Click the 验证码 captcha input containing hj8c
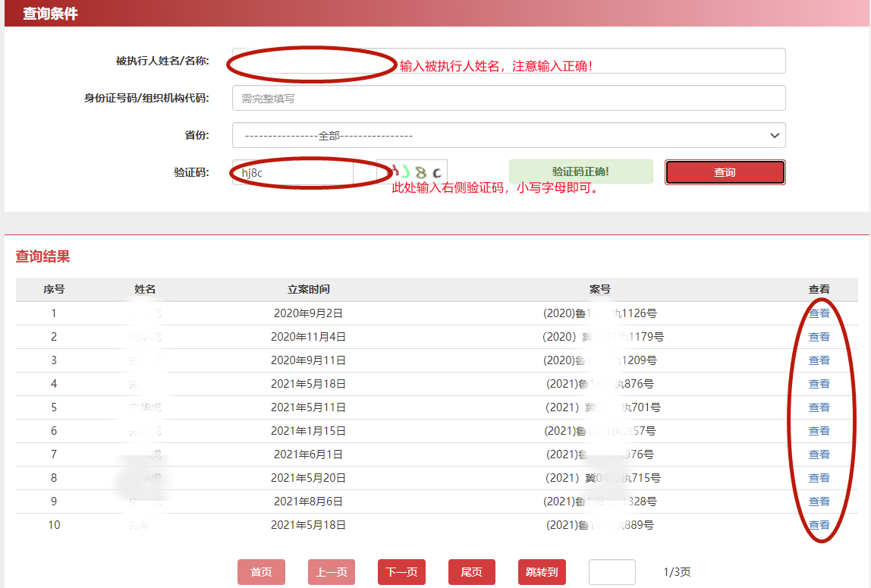Image resolution: width=871 pixels, height=588 pixels. (x=292, y=172)
